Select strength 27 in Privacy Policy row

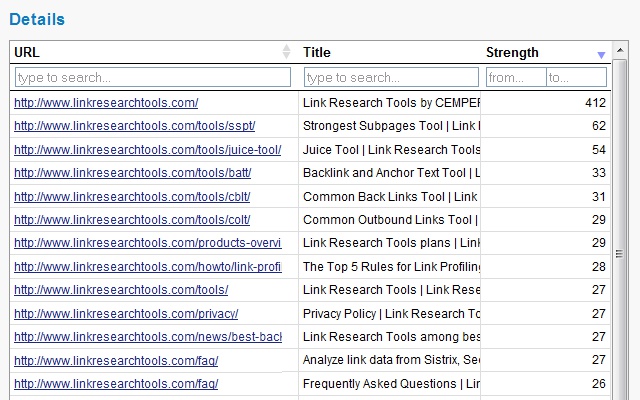tap(599, 314)
